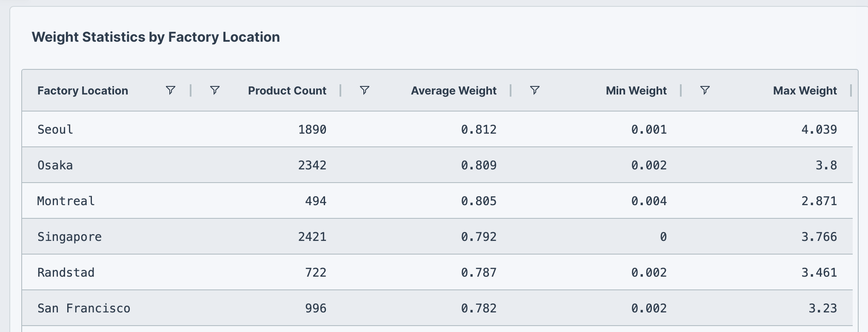Open the filter for Factory Location column
The image size is (868, 332).
(x=171, y=90)
